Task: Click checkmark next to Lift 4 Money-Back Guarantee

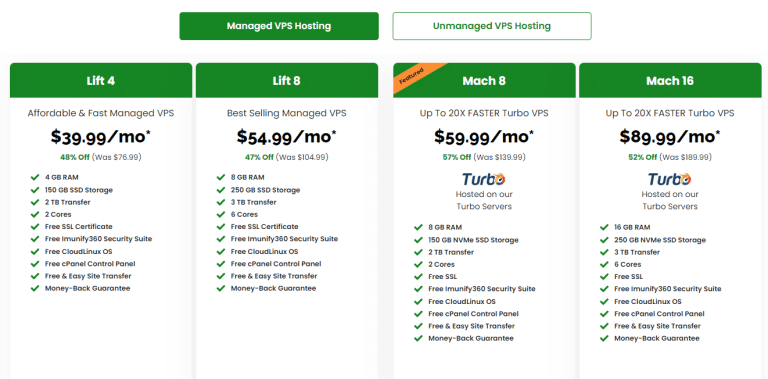Action: point(35,288)
